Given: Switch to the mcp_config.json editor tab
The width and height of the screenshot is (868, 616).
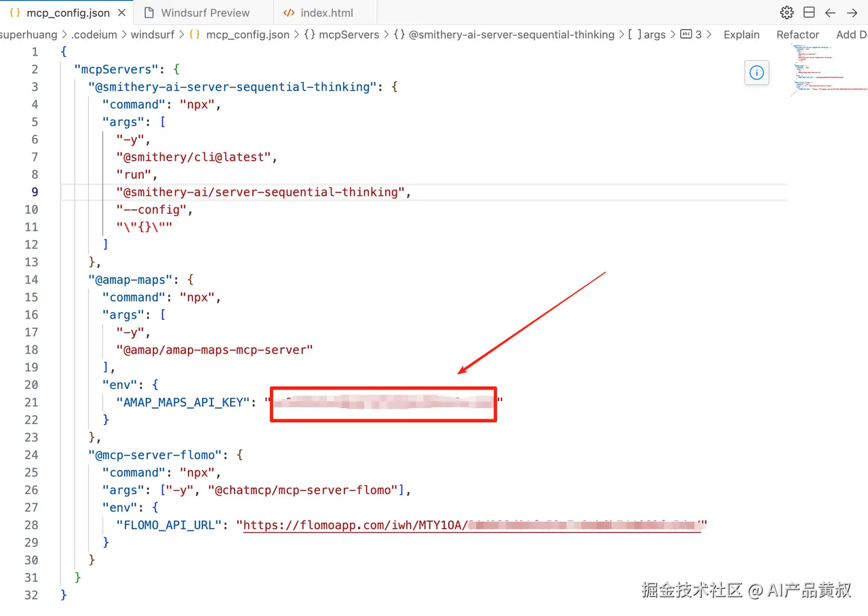Looking at the screenshot, I should click(66, 13).
